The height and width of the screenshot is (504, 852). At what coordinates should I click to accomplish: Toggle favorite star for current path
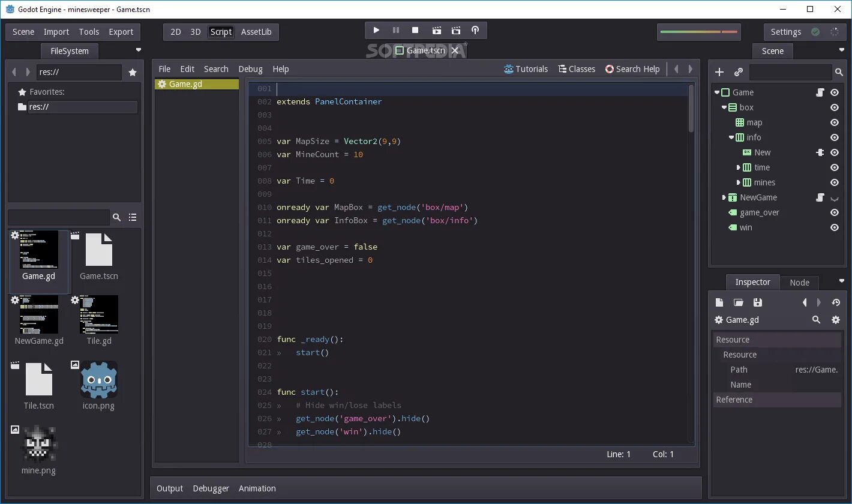click(x=133, y=72)
